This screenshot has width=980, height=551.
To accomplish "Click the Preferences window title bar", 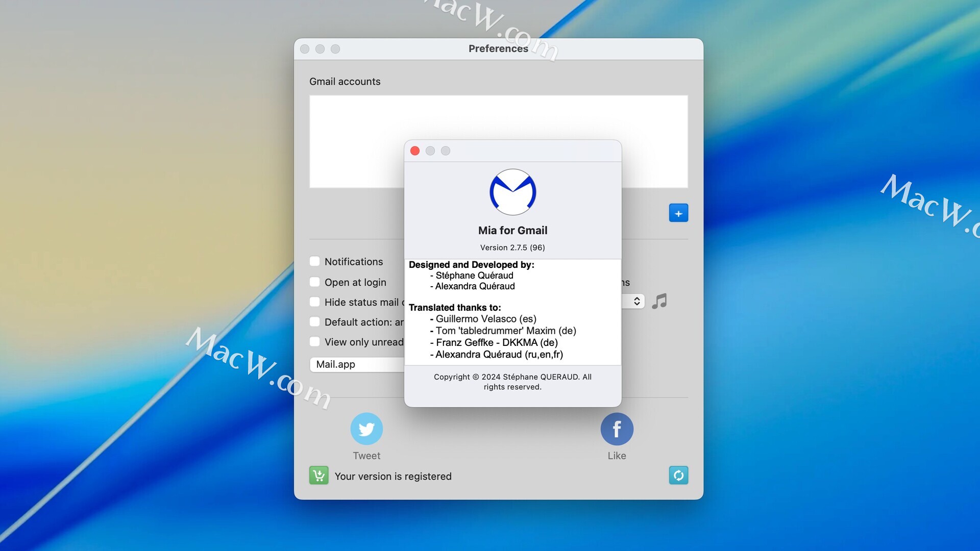I will 498,49.
